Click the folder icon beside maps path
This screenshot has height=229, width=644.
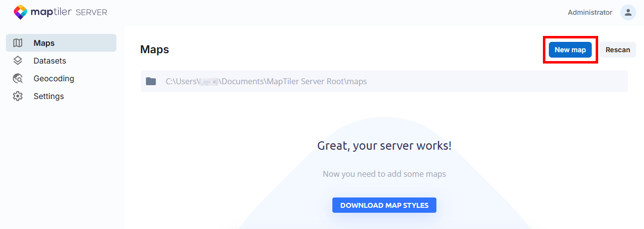click(x=151, y=81)
